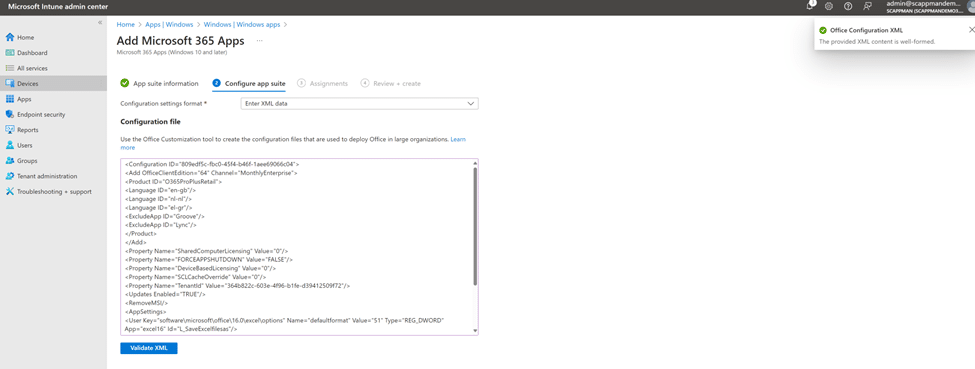
Task: Click the XML area scroll down arrow
Action: click(x=475, y=330)
